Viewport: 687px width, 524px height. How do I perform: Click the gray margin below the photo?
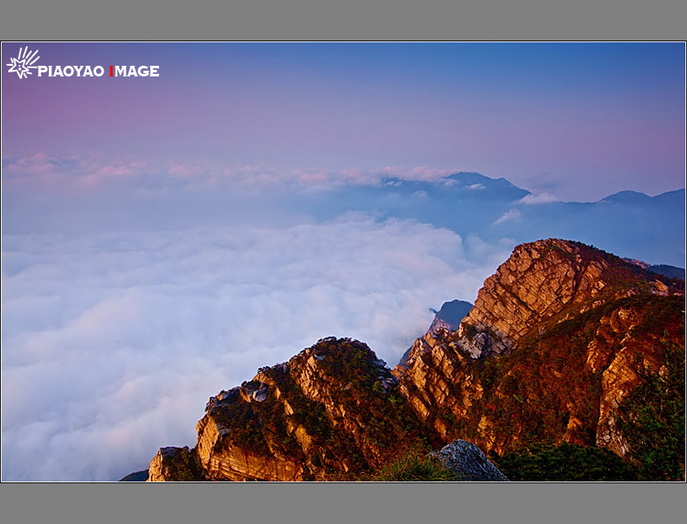tap(343, 503)
